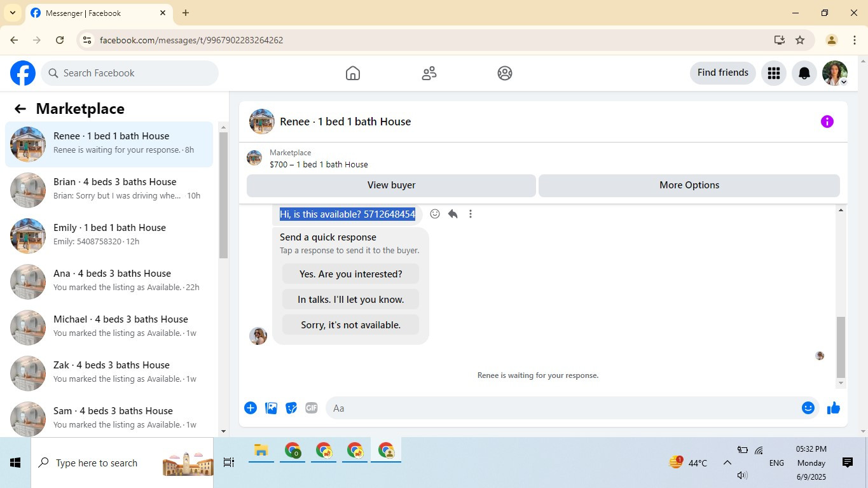React to message with emoji icon

[435, 214]
